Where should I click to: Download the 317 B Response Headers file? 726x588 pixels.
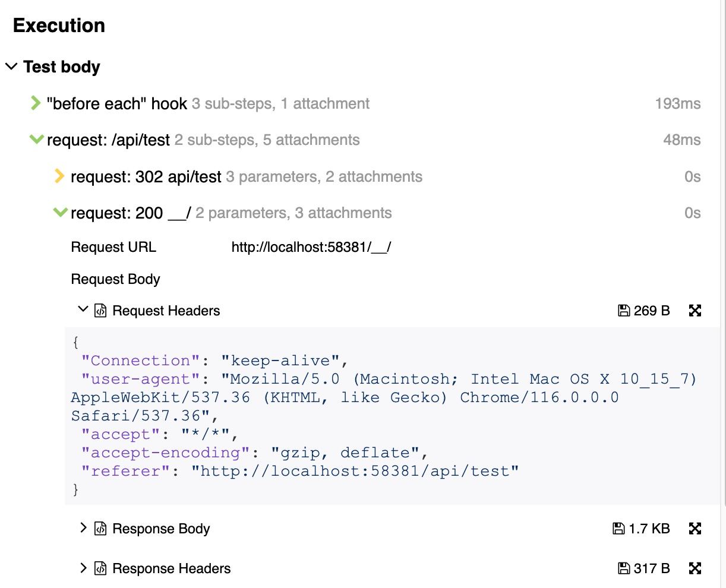point(644,568)
